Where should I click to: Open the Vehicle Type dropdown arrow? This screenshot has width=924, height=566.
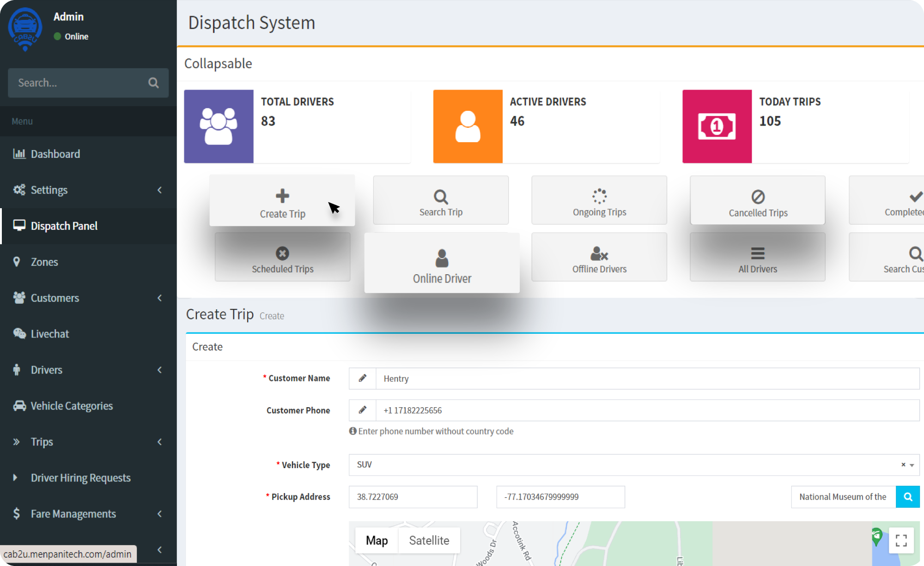click(912, 465)
